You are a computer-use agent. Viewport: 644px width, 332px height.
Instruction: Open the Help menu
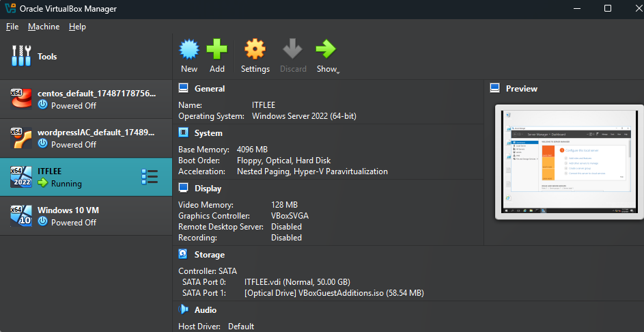pyautogui.click(x=77, y=27)
